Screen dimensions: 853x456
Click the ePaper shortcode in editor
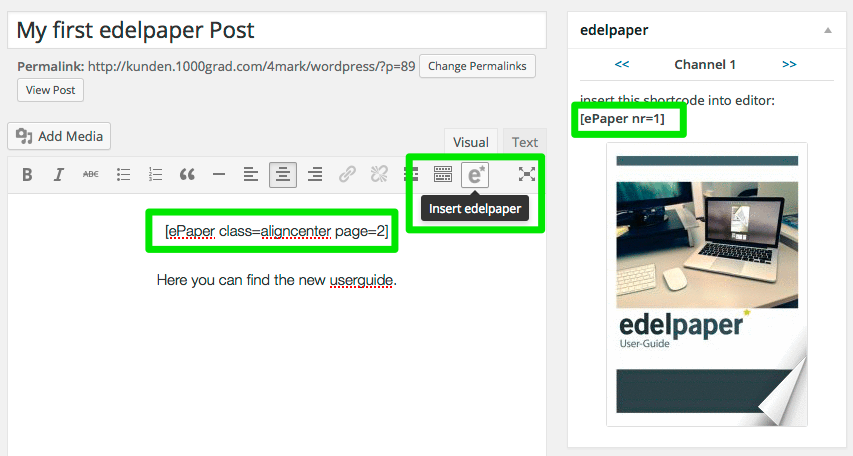(x=276, y=231)
